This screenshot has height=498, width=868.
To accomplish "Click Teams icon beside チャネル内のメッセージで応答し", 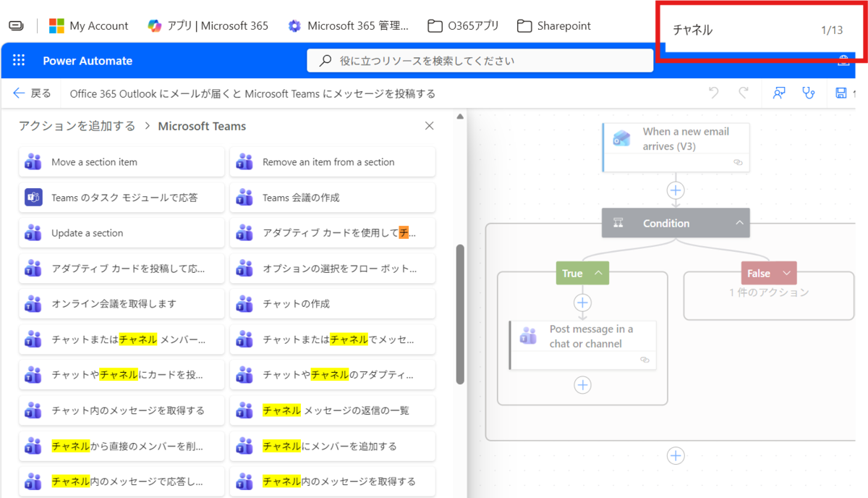I will tap(33, 481).
